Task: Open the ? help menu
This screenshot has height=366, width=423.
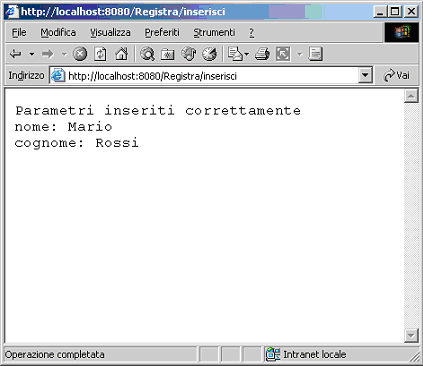Action: click(252, 32)
